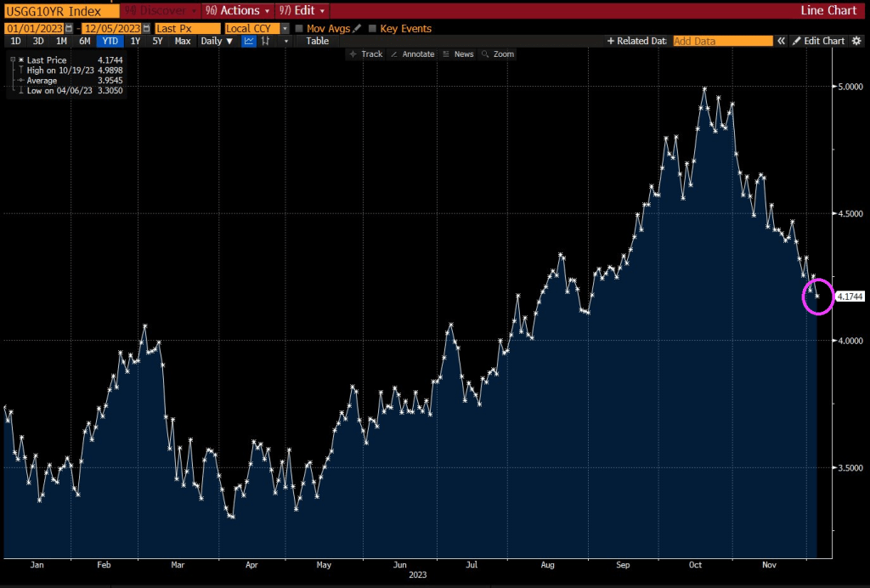The width and height of the screenshot is (870, 588).
Task: Open chart settings gear icon
Action: click(856, 41)
